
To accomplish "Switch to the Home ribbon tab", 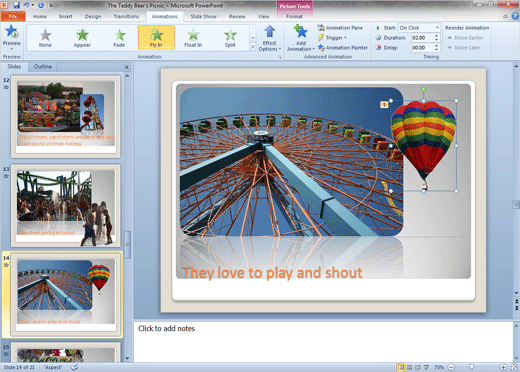I will (40, 16).
